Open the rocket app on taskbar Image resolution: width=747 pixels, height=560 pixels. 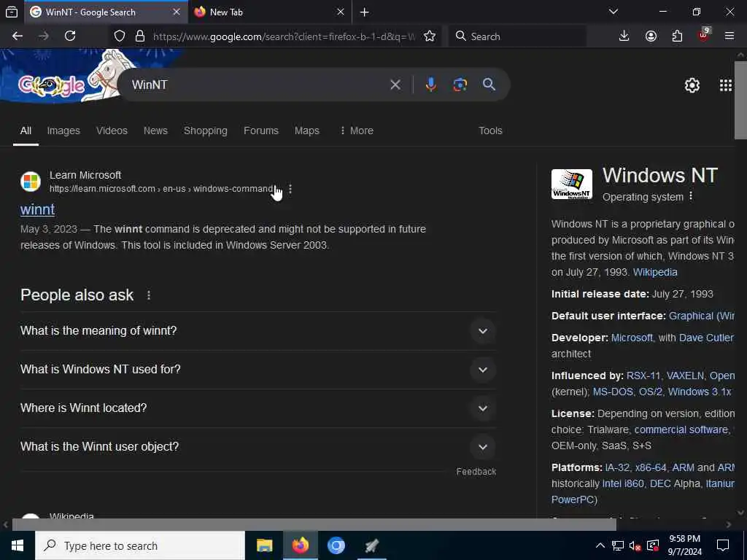pos(371,545)
